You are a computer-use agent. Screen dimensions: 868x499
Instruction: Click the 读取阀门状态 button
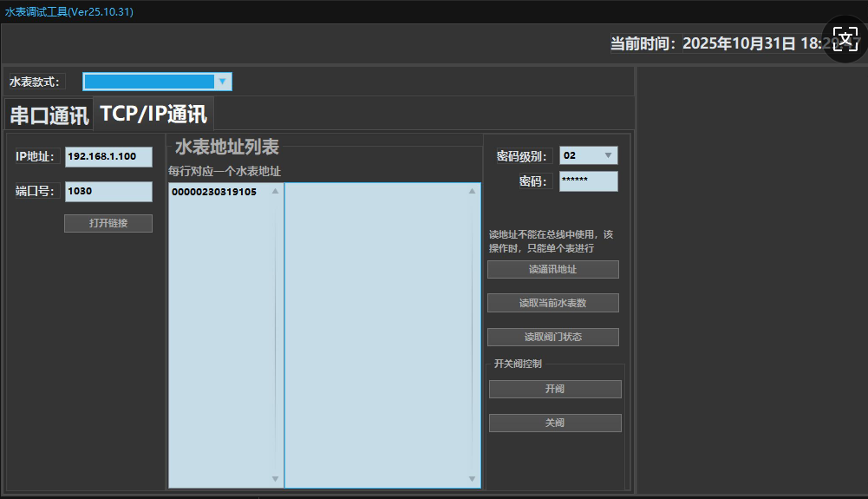click(553, 337)
